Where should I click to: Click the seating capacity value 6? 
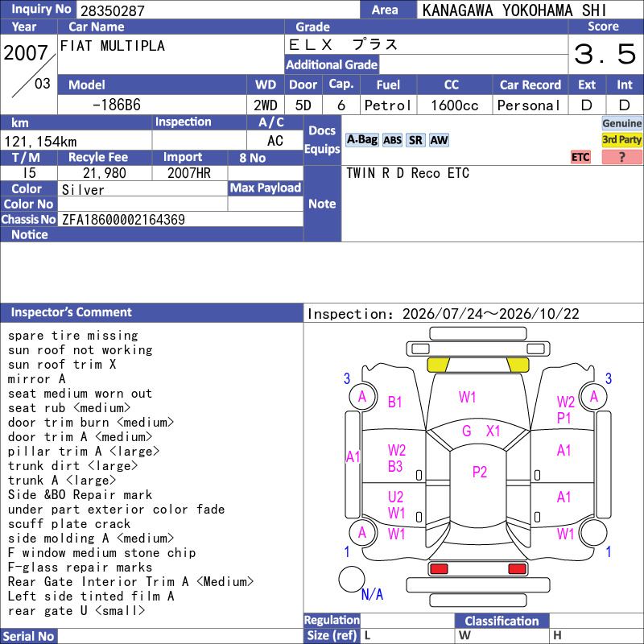tap(341, 105)
